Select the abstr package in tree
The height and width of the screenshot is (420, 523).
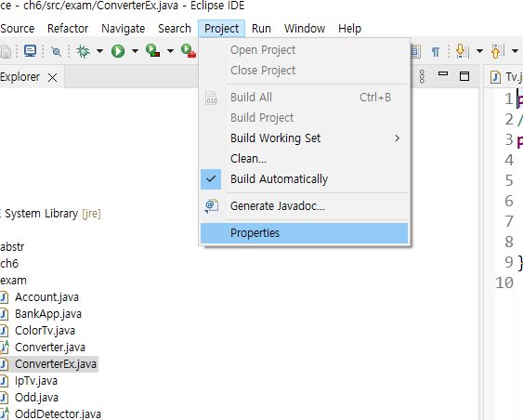(x=12, y=247)
